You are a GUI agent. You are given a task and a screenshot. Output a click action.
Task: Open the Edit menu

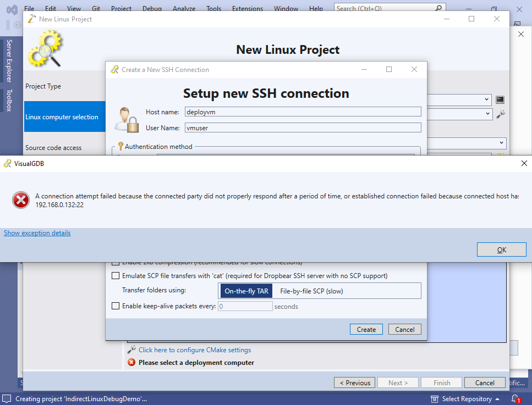[51, 8]
